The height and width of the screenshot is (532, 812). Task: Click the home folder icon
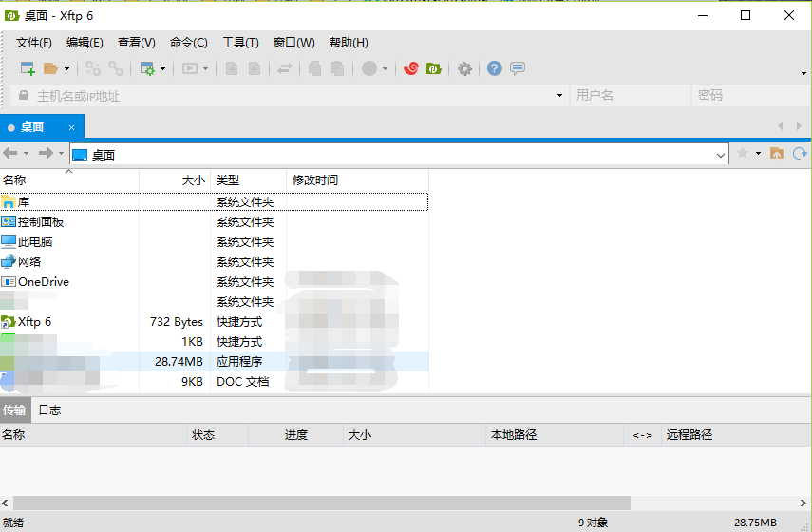[777, 153]
